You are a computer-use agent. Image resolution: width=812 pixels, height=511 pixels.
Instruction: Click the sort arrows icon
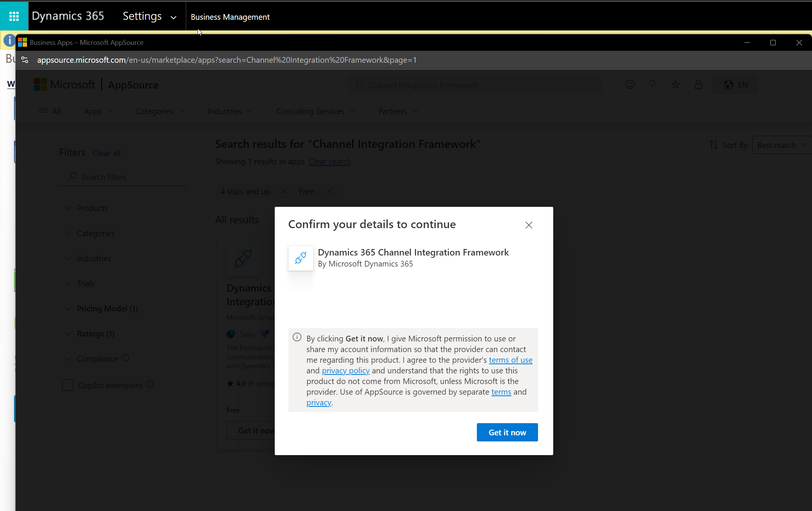[713, 145]
